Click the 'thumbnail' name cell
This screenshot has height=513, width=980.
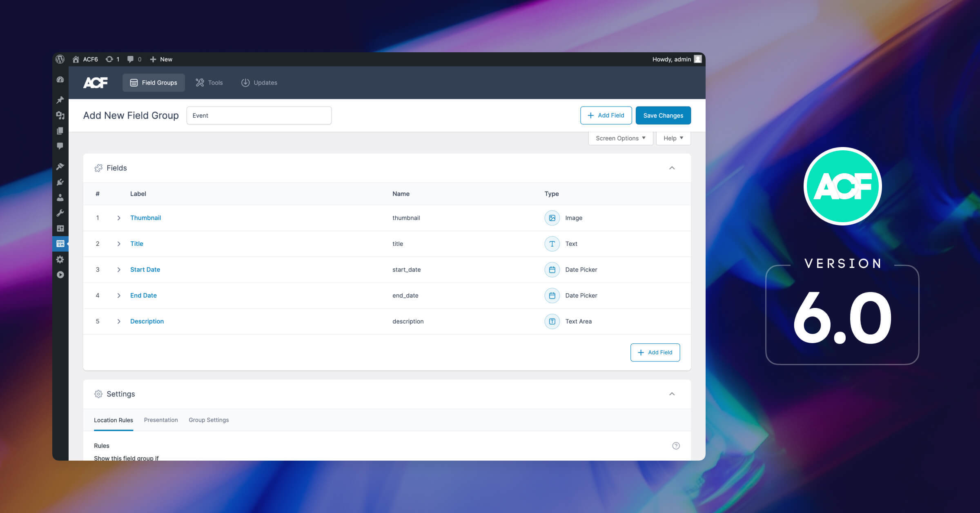click(406, 218)
